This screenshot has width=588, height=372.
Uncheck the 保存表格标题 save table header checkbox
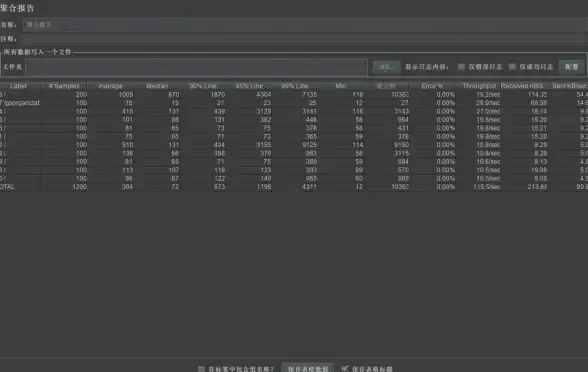[345, 369]
